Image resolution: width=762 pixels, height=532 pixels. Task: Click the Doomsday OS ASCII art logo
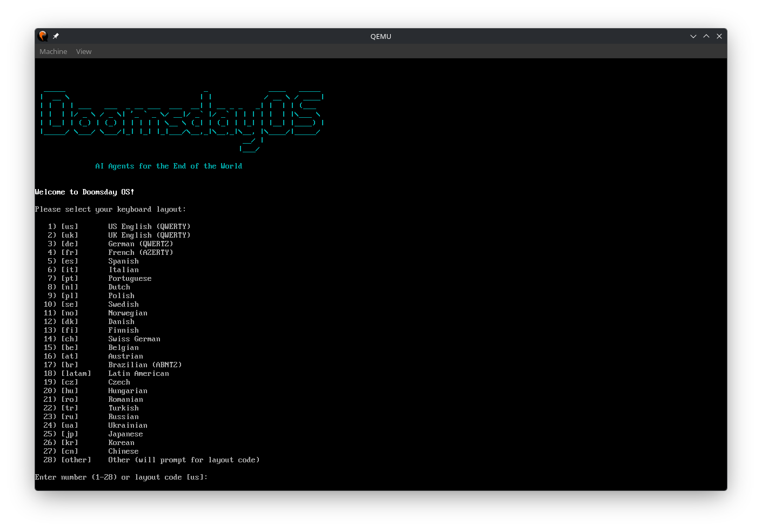(182, 116)
